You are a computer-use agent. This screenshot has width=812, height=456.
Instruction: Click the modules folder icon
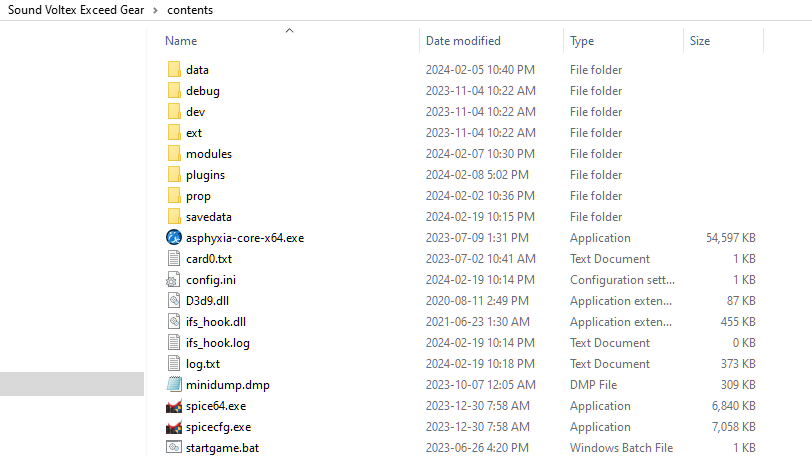(174, 154)
